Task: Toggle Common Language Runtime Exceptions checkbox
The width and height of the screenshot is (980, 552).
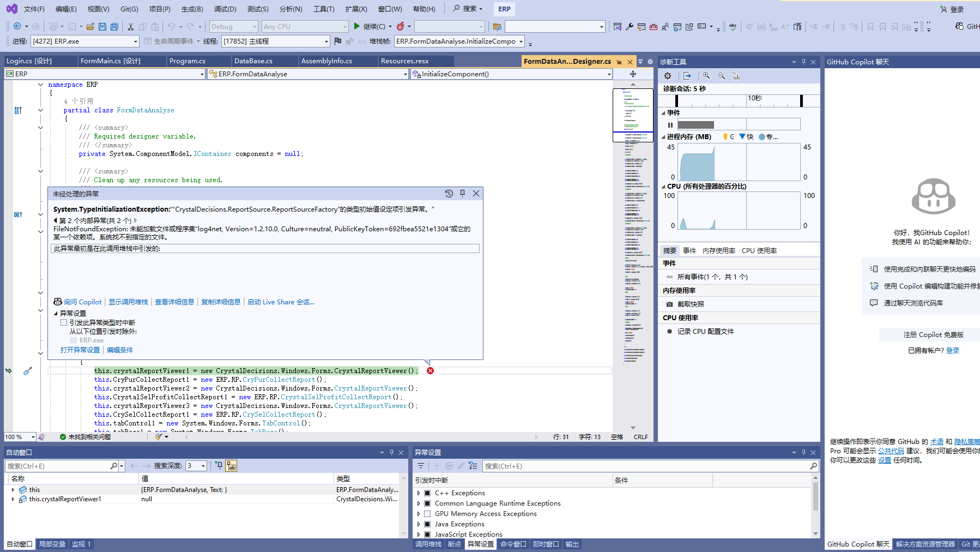Action: pos(427,503)
